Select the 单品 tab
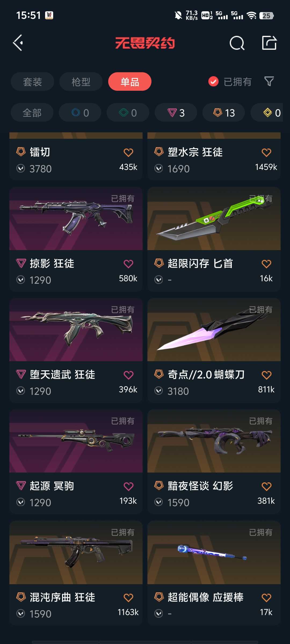Screen dimensions: 290x644 pos(130,82)
